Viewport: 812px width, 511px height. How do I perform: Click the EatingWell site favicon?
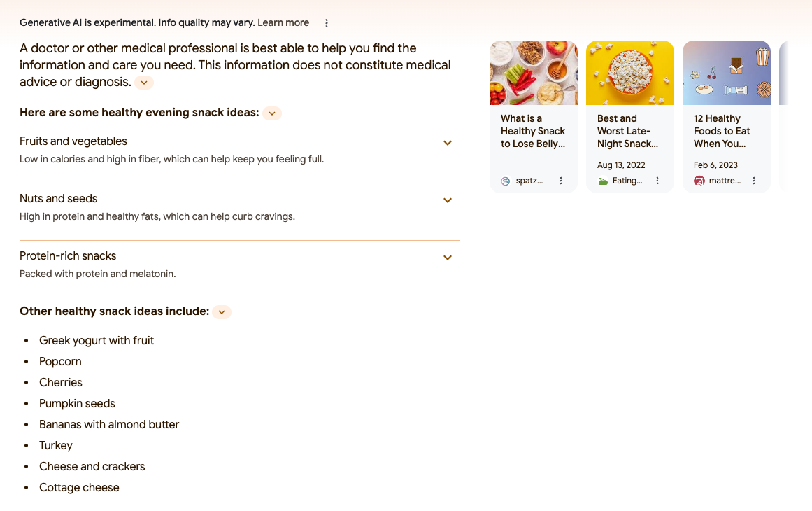pyautogui.click(x=603, y=181)
